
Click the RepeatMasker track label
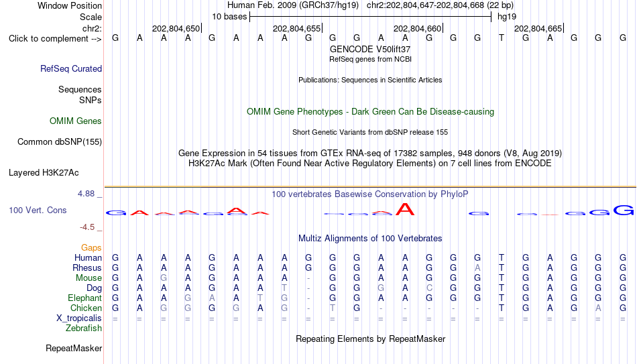point(74,348)
